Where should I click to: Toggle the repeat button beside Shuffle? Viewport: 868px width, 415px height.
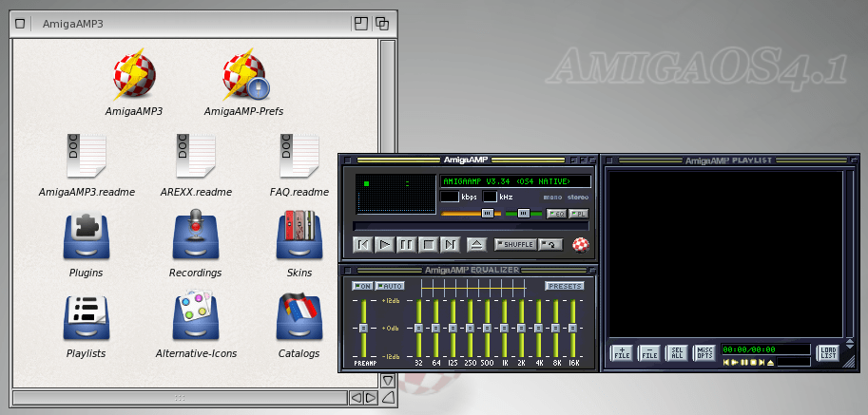click(x=550, y=245)
